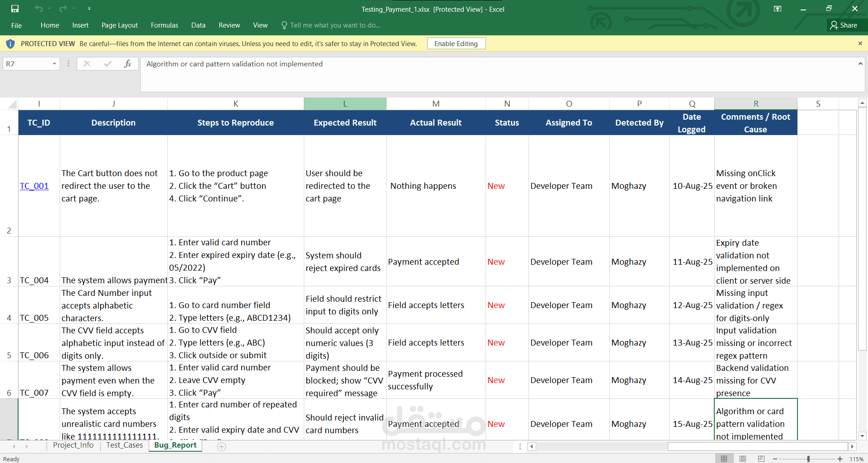Screen dimensions: 868x463
Task: Click the 115% zoom level indicator
Action: 856,459
